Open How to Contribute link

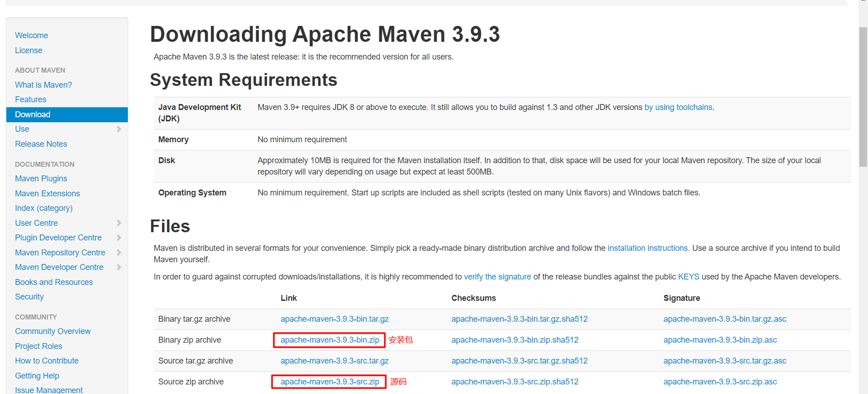[x=47, y=361]
